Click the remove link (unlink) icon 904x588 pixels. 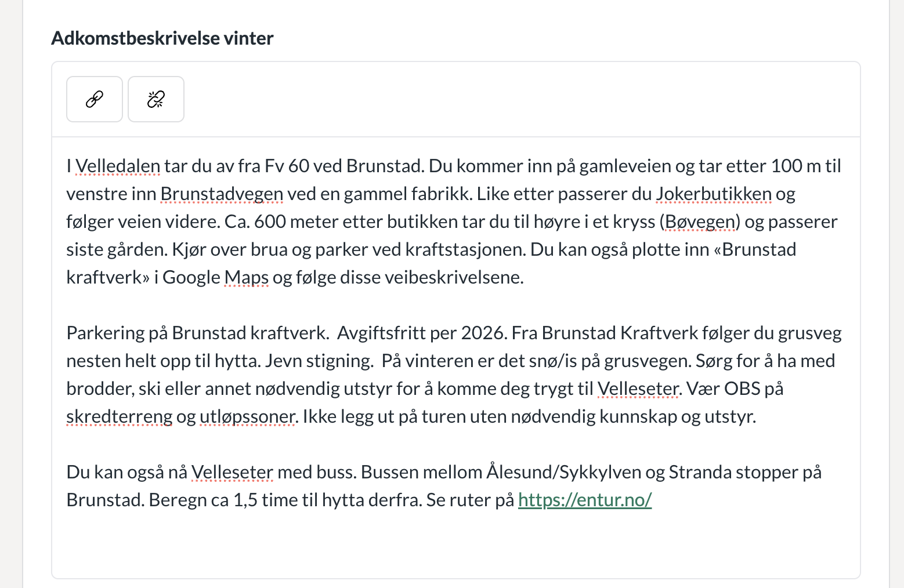(156, 99)
